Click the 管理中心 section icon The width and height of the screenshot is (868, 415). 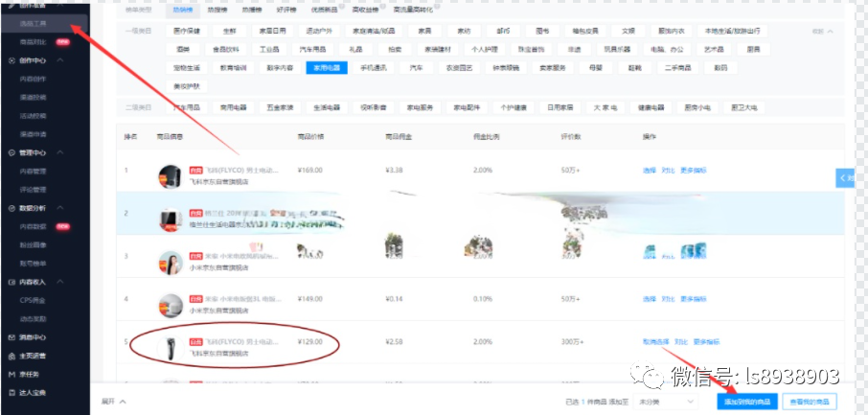(x=11, y=153)
